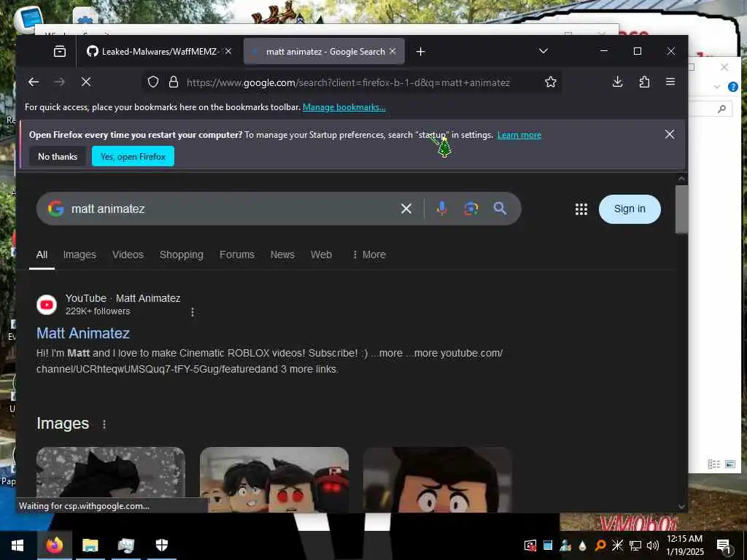Open the taskbar clock and date

pos(684,545)
